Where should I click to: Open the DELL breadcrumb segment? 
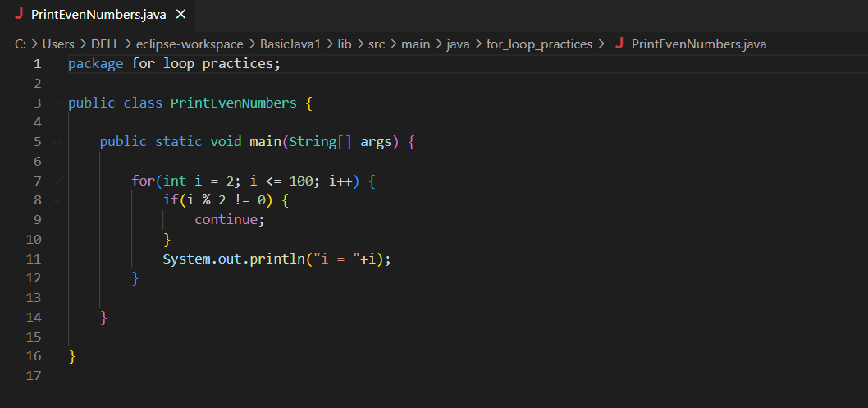(105, 44)
